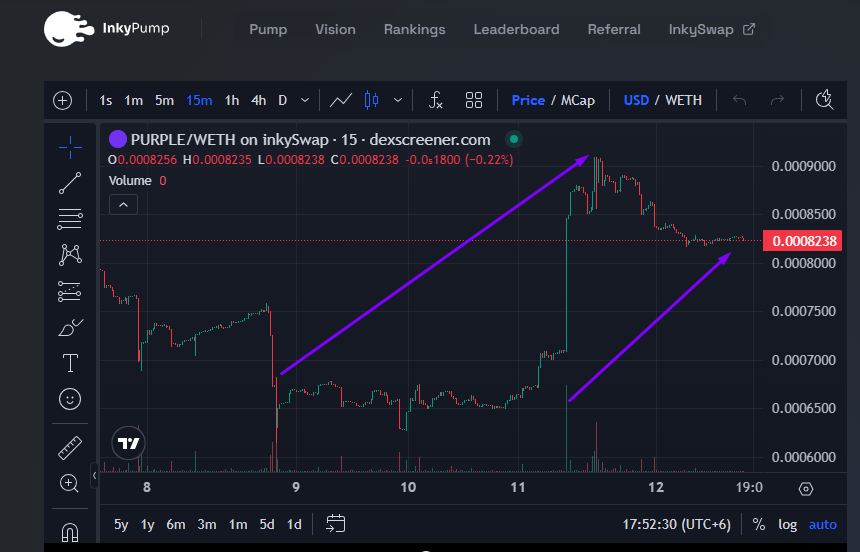
Task: Set the date range to 1d
Action: point(295,525)
